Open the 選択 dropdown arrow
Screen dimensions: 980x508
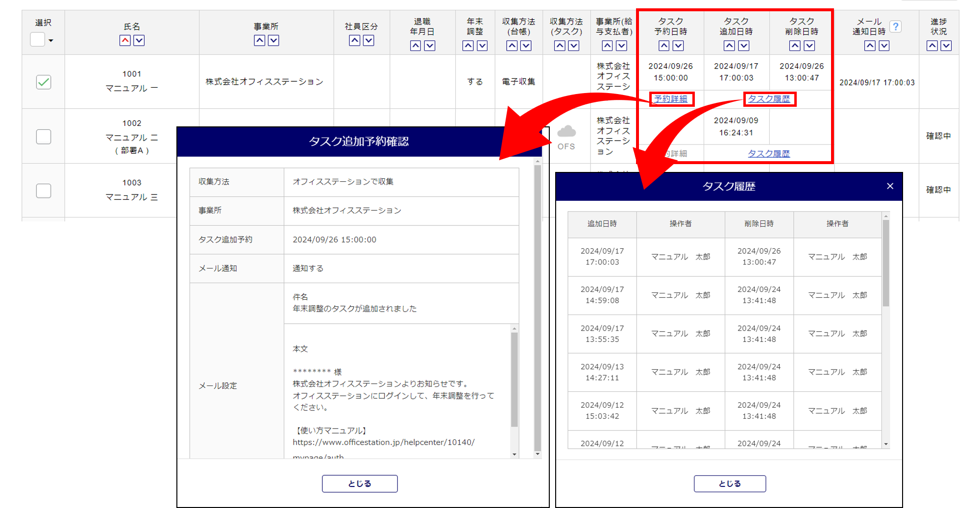51,40
